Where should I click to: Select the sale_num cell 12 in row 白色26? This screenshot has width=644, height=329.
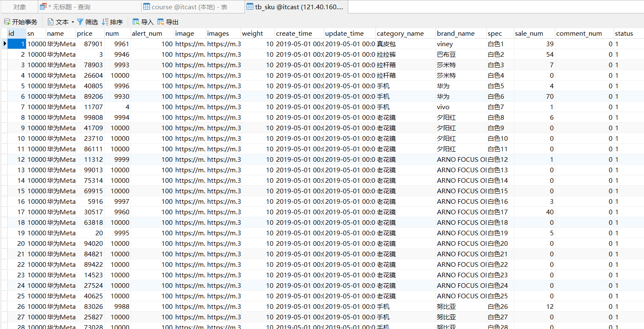(535, 306)
